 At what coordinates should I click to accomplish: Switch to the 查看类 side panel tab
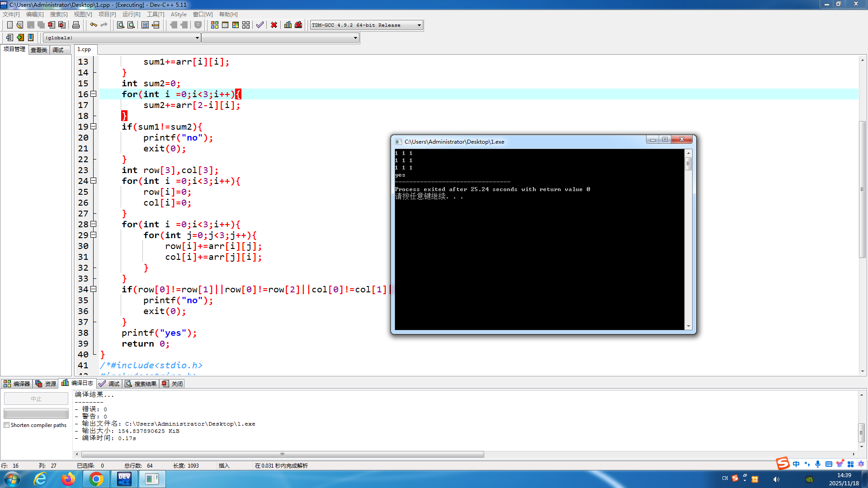39,50
